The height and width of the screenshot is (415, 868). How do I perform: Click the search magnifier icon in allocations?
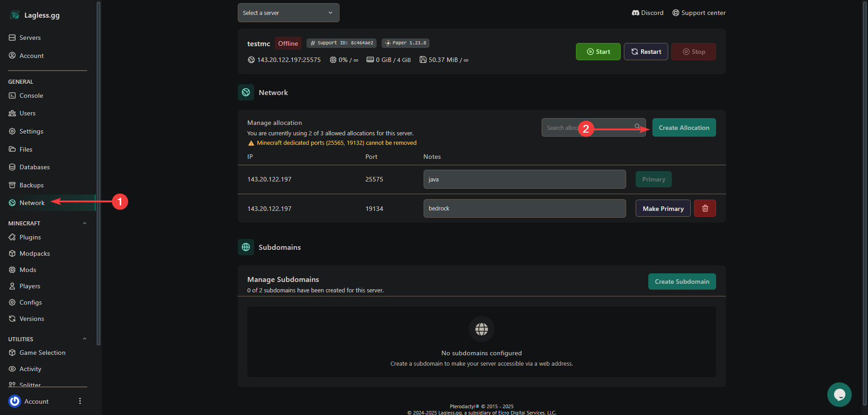click(637, 127)
